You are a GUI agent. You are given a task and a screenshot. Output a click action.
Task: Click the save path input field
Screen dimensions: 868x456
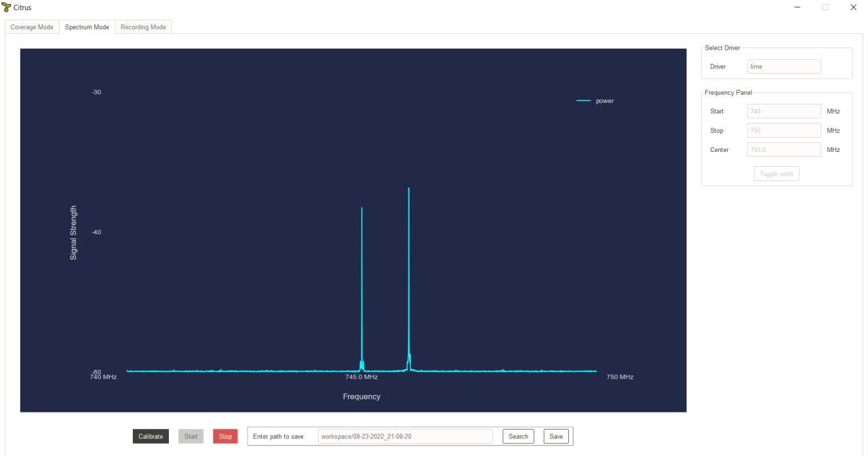click(406, 436)
